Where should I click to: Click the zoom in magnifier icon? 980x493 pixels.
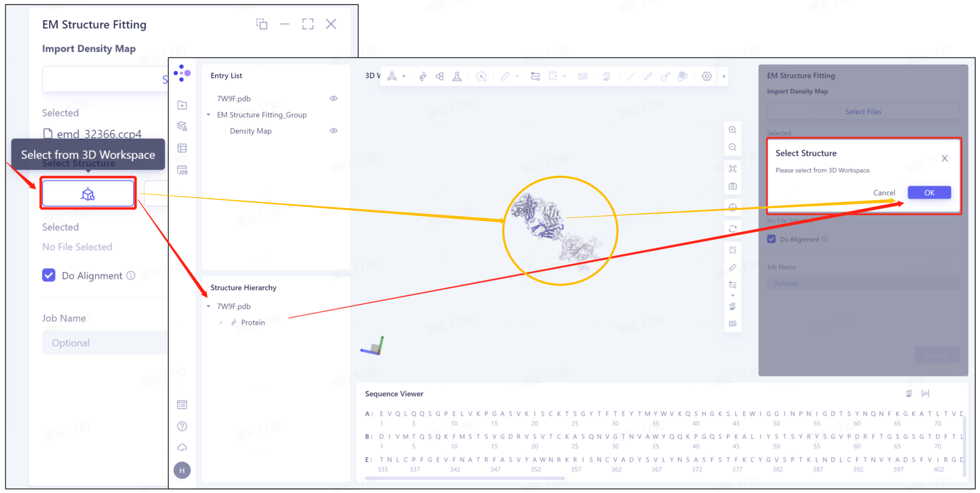(732, 130)
